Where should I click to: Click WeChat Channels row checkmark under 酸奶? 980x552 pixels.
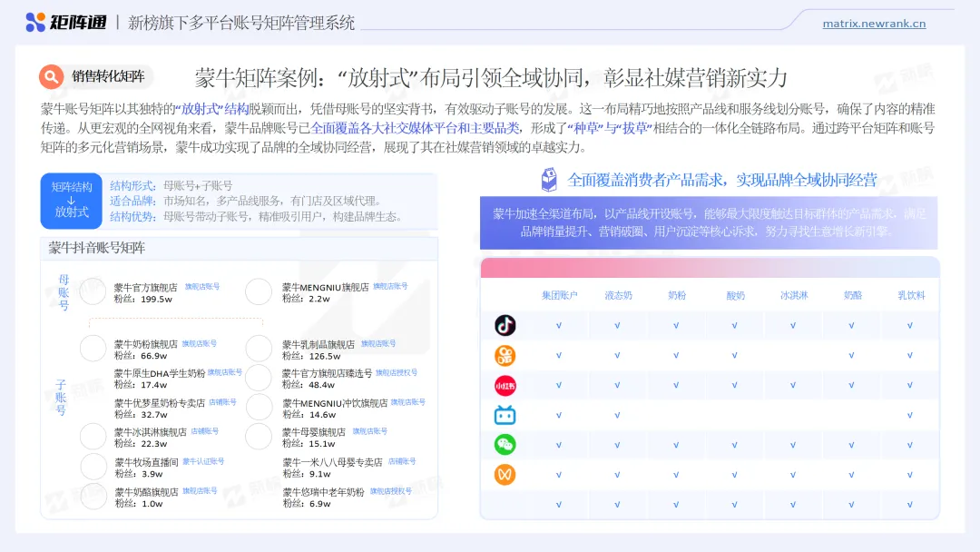point(734,475)
